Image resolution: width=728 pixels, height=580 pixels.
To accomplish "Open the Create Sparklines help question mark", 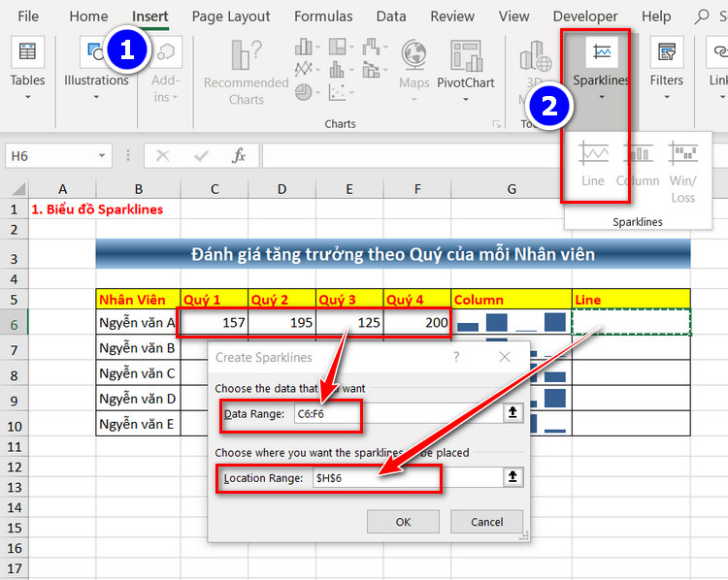I will (456, 357).
